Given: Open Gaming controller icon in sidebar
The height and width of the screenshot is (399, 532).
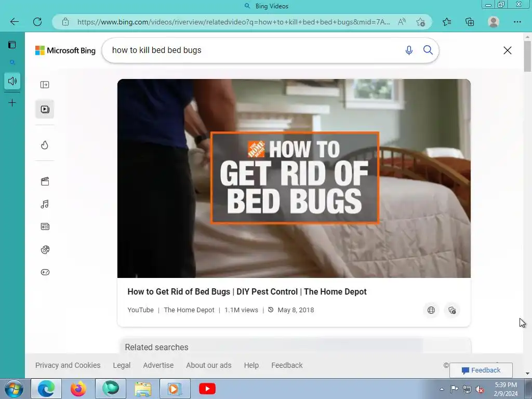Looking at the screenshot, I should tap(45, 272).
